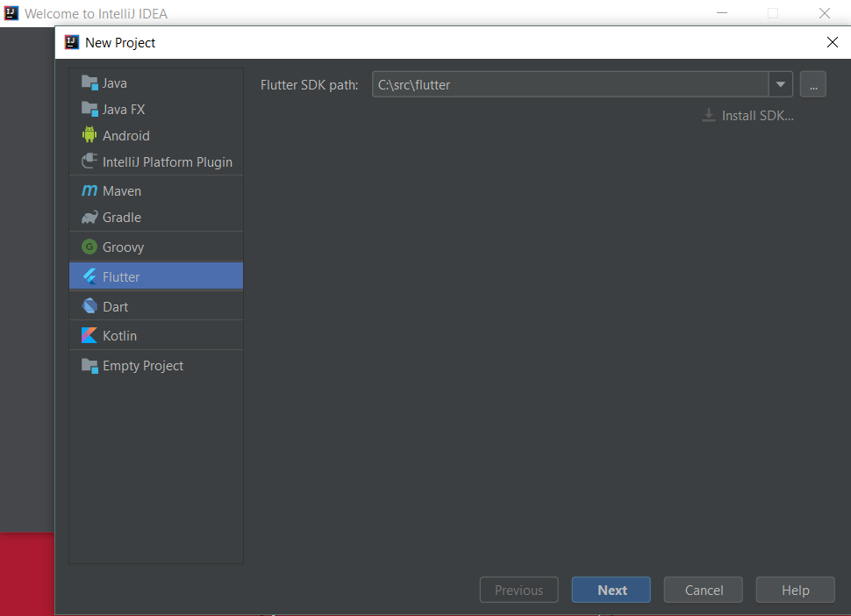Click the Maven 'm' icon
This screenshot has height=616, width=851.
(89, 191)
